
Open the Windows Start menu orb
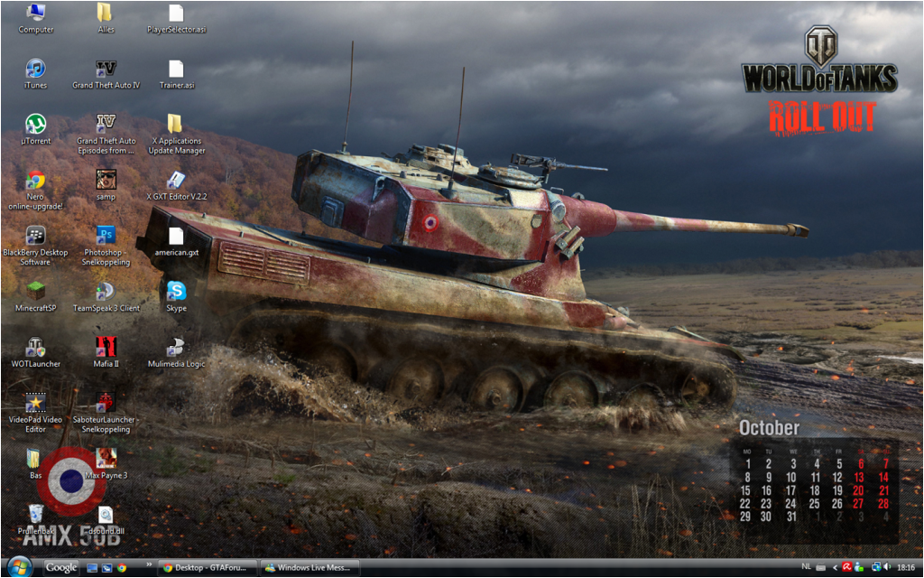pos(19,567)
